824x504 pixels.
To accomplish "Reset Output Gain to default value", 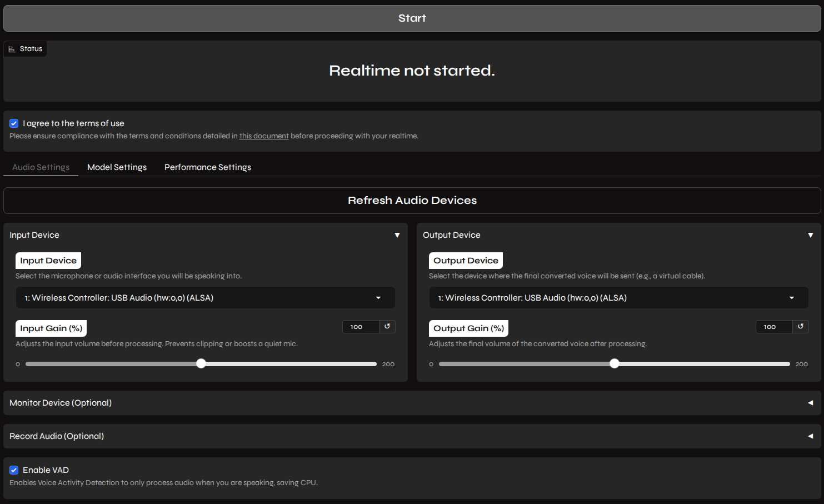I will (801, 327).
